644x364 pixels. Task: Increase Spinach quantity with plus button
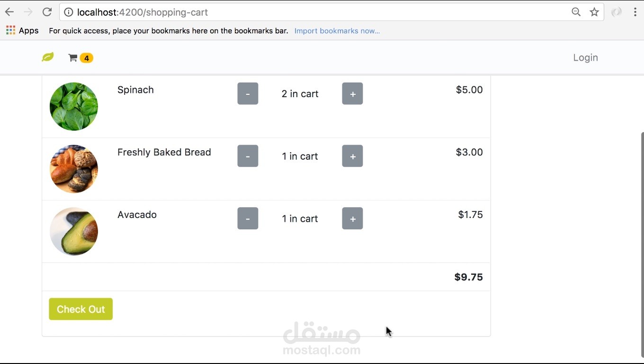352,93
